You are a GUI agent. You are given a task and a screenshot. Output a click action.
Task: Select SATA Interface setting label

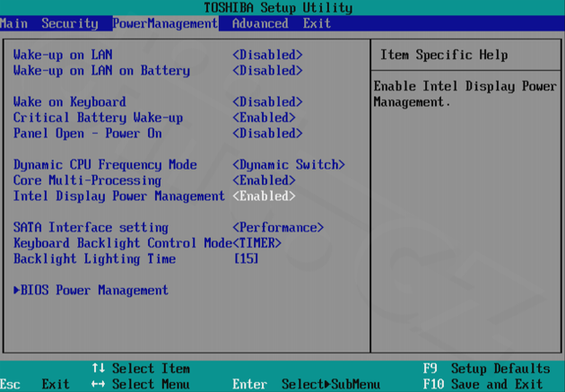[x=91, y=227]
